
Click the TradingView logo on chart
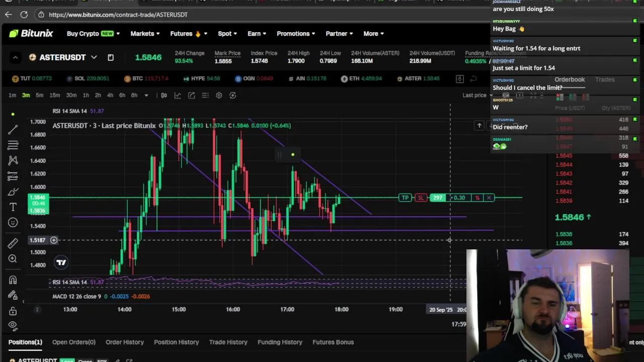click(61, 262)
